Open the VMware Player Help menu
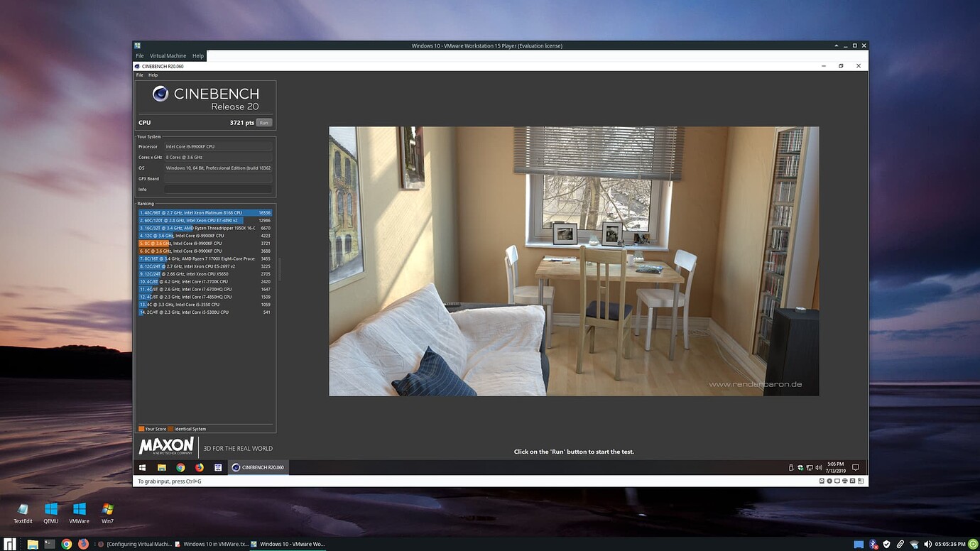This screenshot has height=551, width=980. tap(198, 56)
